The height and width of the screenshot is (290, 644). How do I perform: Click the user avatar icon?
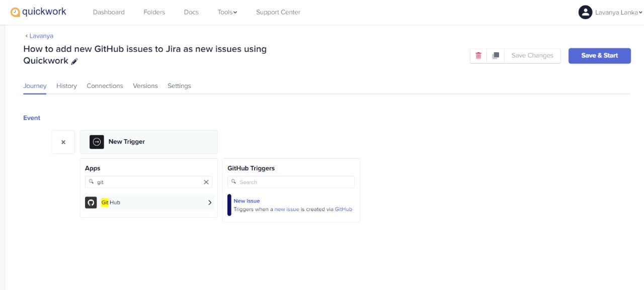coord(585,12)
